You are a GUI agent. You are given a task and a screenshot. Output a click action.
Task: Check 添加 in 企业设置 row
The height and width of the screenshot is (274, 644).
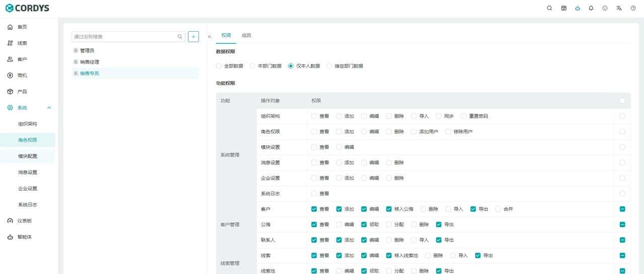click(x=339, y=178)
